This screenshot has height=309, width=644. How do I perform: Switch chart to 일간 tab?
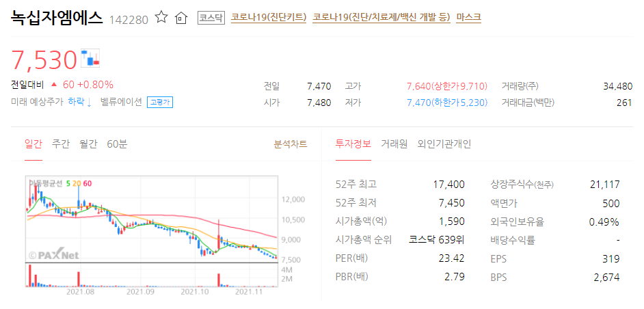click(x=33, y=144)
